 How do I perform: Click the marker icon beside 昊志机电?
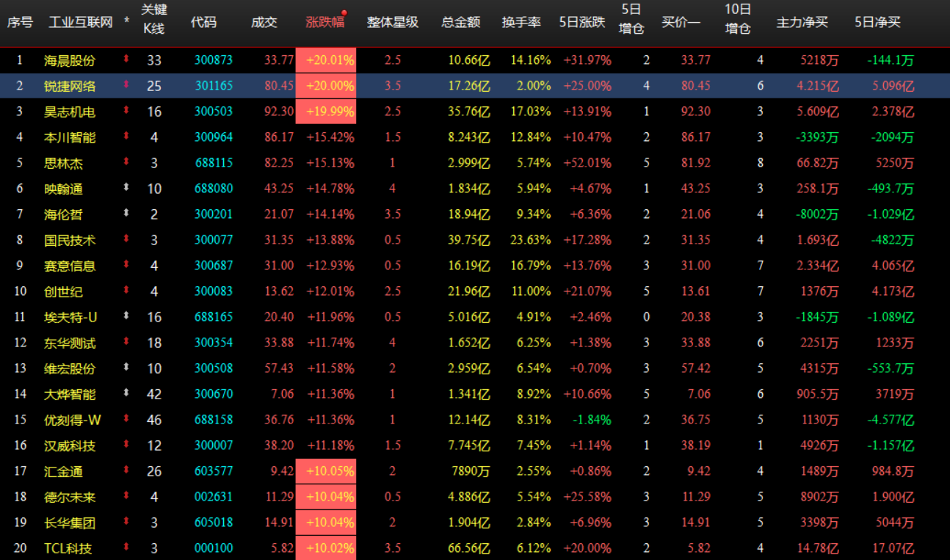click(x=126, y=111)
